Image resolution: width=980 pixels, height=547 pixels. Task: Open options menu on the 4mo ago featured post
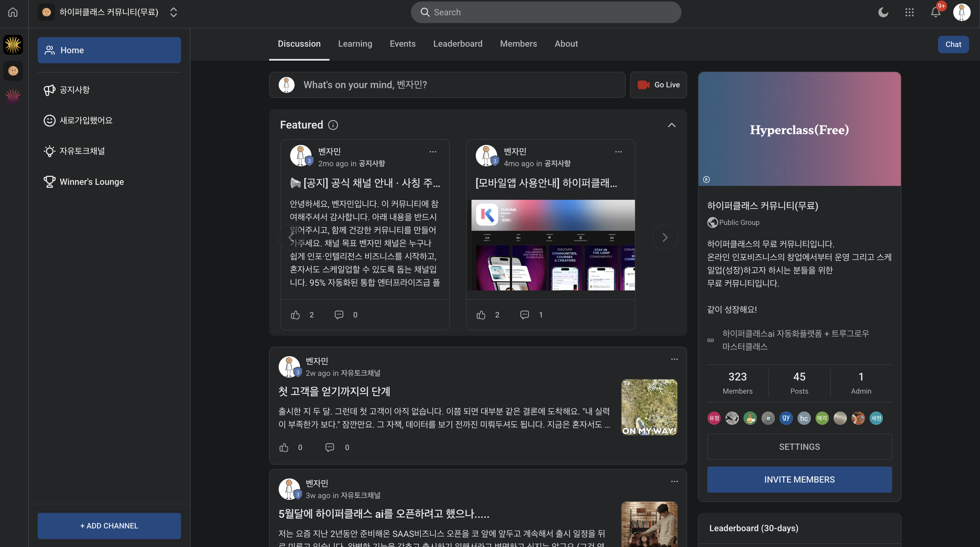pyautogui.click(x=619, y=152)
